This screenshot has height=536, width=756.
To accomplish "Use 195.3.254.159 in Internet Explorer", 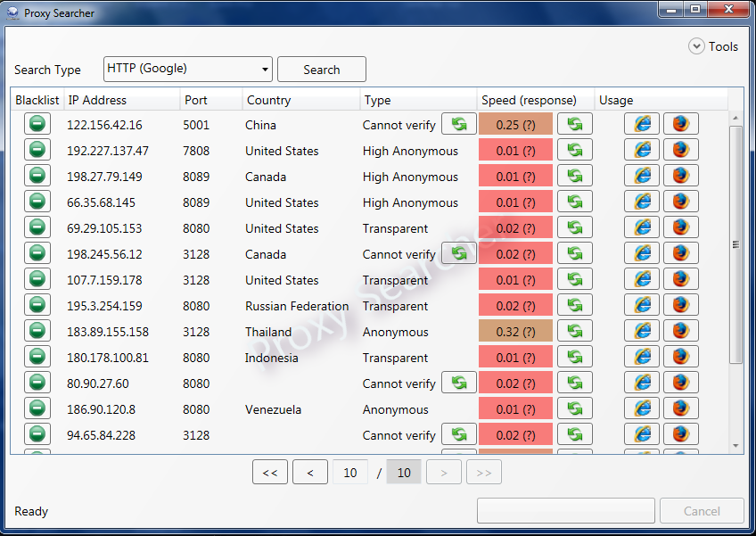I will tap(642, 305).
